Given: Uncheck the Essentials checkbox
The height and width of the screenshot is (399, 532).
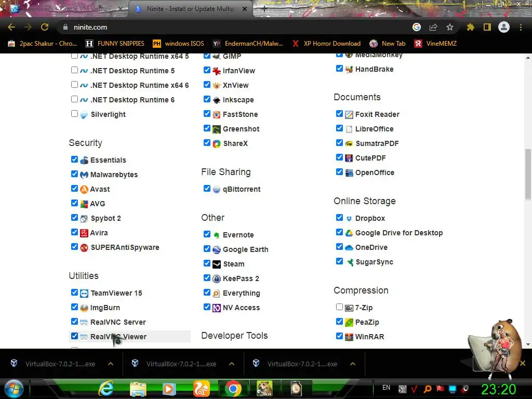Looking at the screenshot, I should [x=74, y=159].
